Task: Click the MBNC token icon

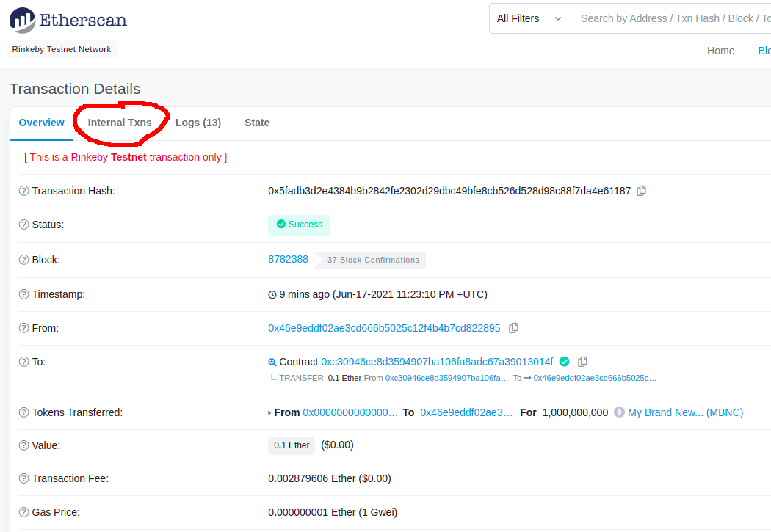Action: [x=619, y=412]
